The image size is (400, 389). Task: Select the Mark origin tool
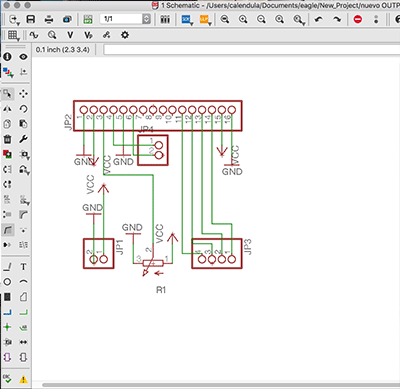point(23,72)
